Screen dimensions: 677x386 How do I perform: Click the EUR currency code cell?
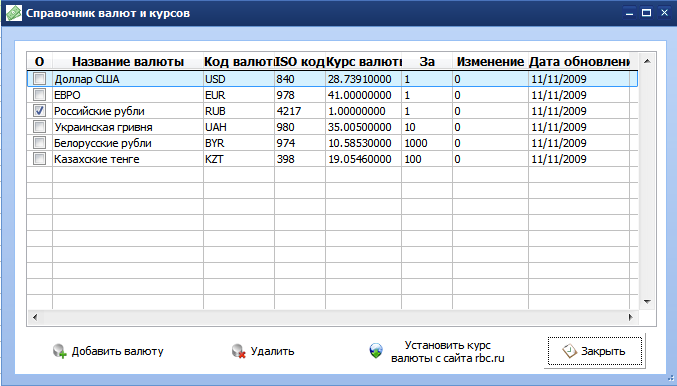click(238, 95)
